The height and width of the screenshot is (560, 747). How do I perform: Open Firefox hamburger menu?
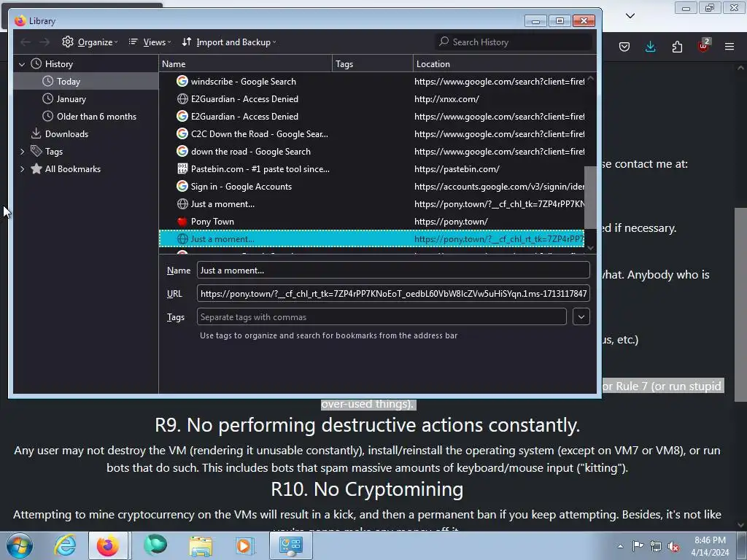(x=729, y=47)
